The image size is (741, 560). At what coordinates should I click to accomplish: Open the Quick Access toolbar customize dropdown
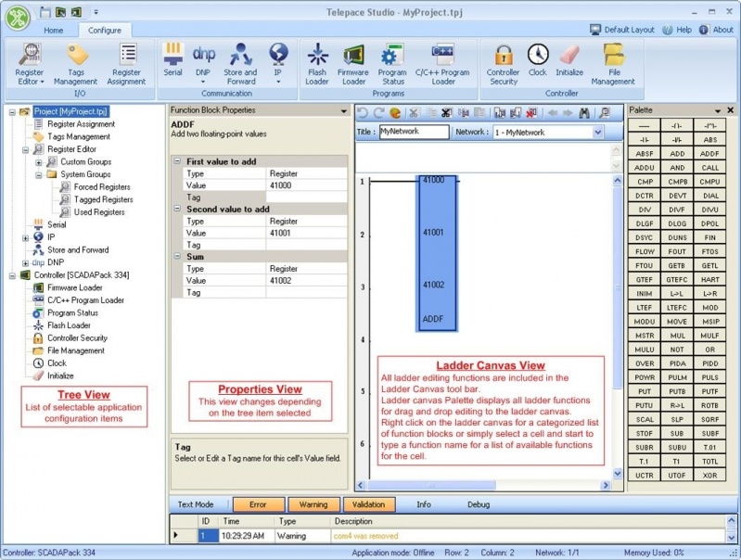tap(96, 12)
